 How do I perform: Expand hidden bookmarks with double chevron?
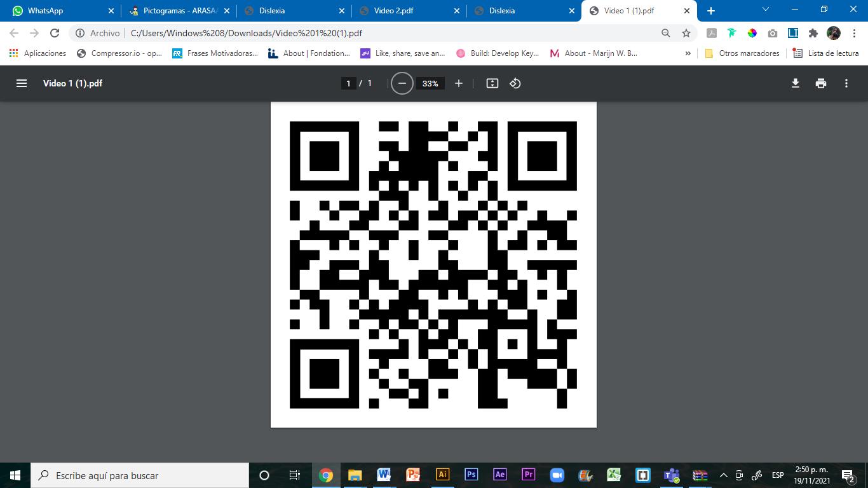click(688, 53)
